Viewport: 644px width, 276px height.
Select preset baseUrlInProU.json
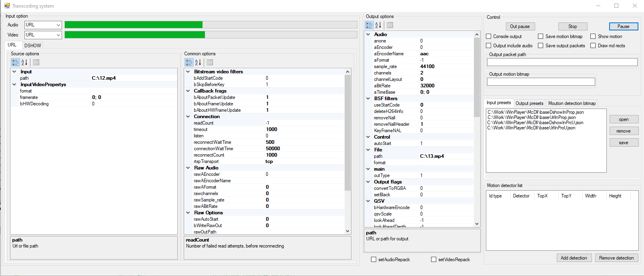[531, 128]
